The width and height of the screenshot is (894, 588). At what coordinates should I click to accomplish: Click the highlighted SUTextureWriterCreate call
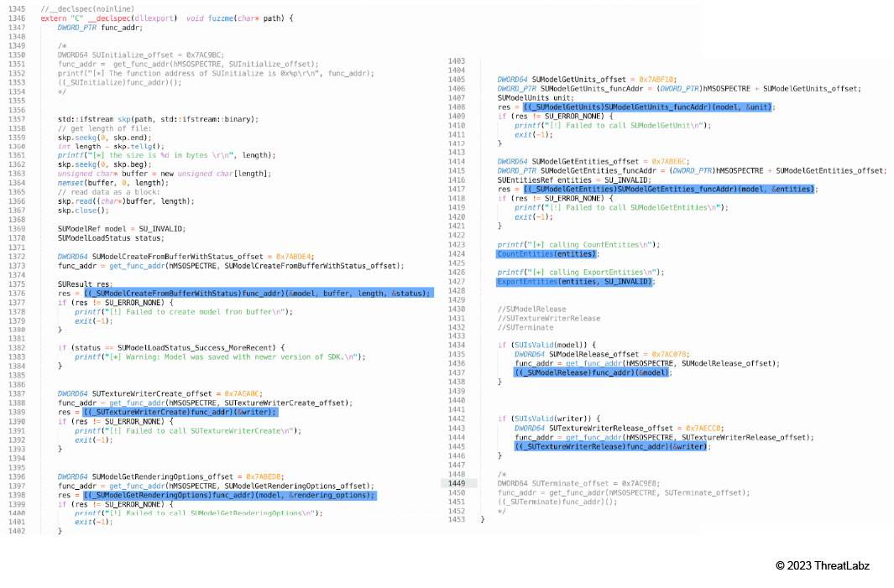coord(180,412)
